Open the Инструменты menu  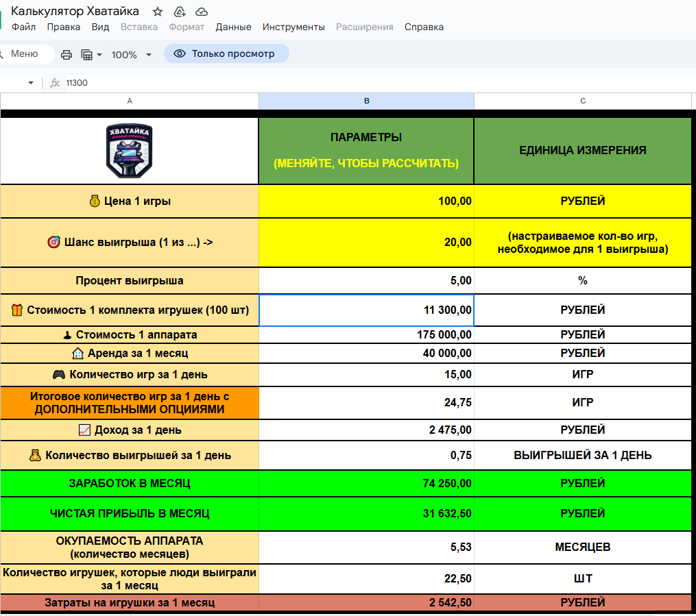tap(293, 27)
